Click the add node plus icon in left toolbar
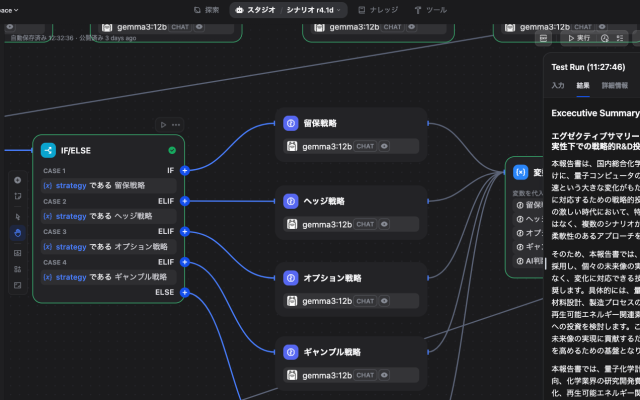Viewport: 640px width, 400px height. pos(17,180)
